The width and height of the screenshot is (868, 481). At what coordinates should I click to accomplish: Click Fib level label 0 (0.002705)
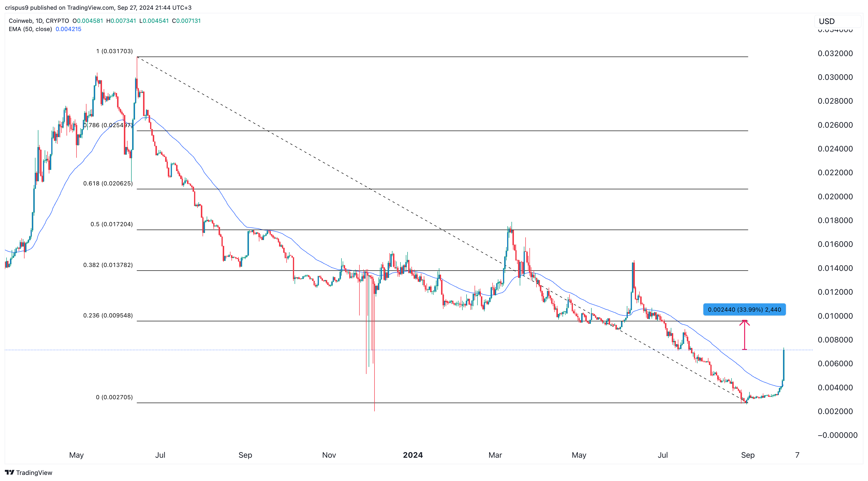(114, 397)
